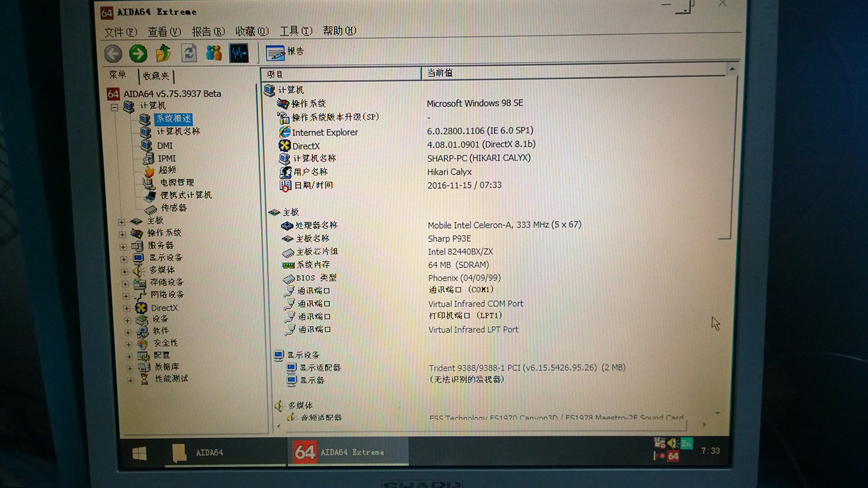This screenshot has height=488, width=868.
Task: Click the two-people toolbar icon
Action: tap(214, 53)
